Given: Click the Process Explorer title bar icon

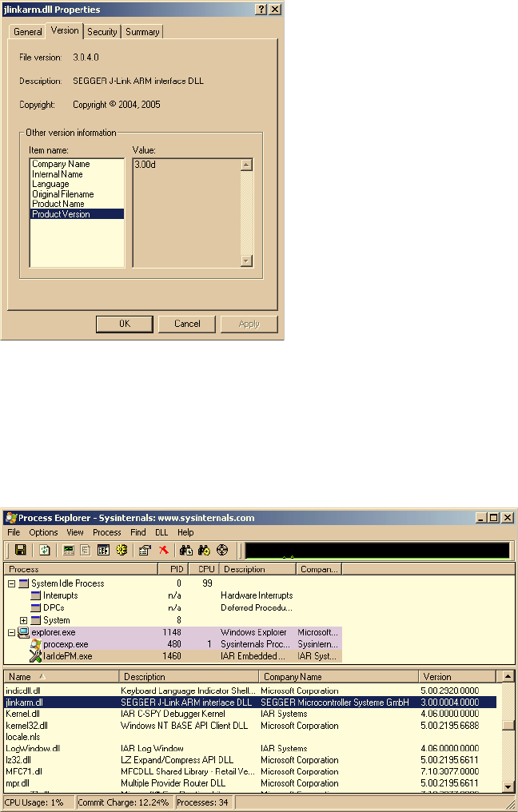Looking at the screenshot, I should pos(11,518).
